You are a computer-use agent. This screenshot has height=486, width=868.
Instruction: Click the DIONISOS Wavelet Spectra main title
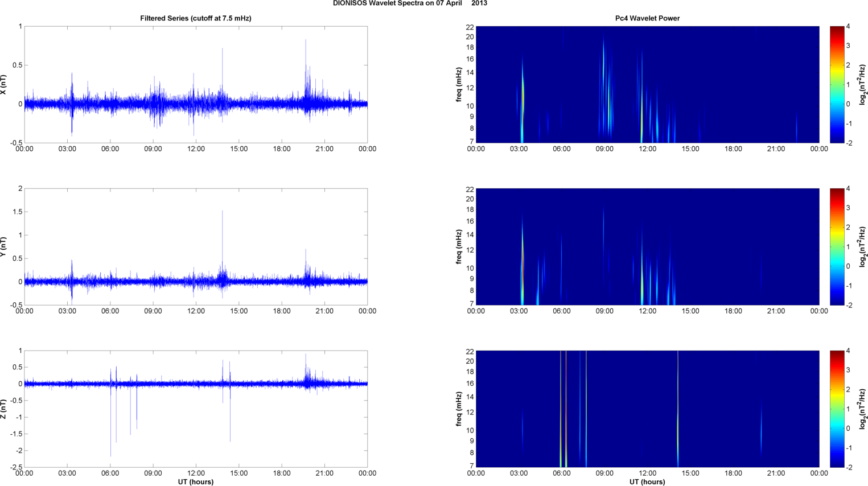pos(410,3)
